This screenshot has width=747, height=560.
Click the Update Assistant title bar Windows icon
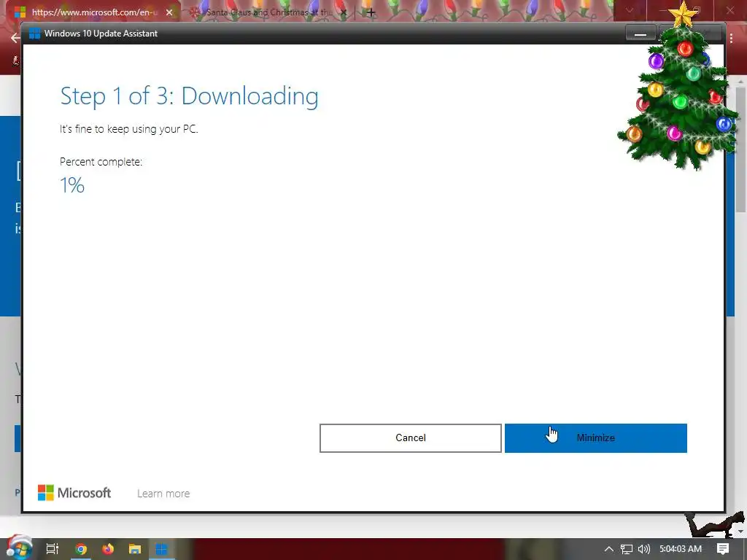(x=35, y=34)
